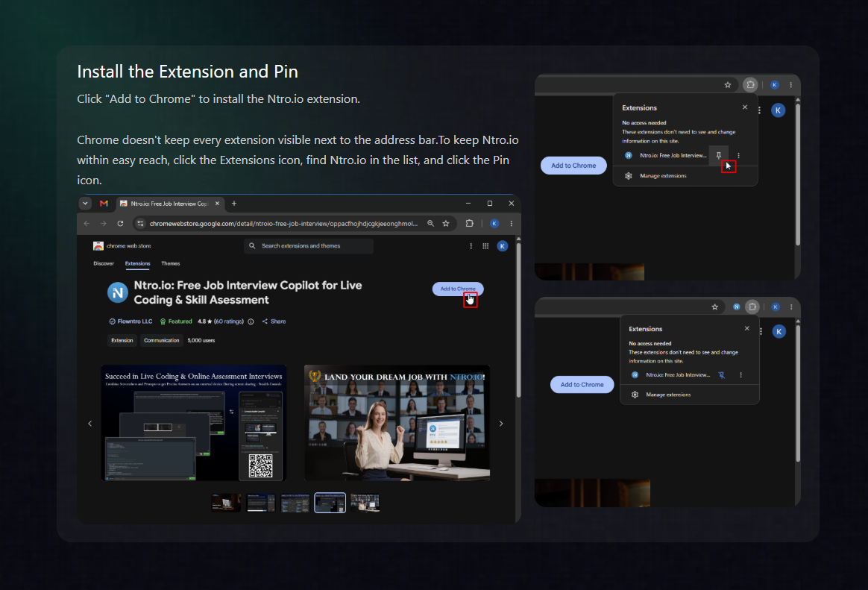Close Extensions popup in top-right screenshot
The height and width of the screenshot is (590, 868).
[745, 107]
